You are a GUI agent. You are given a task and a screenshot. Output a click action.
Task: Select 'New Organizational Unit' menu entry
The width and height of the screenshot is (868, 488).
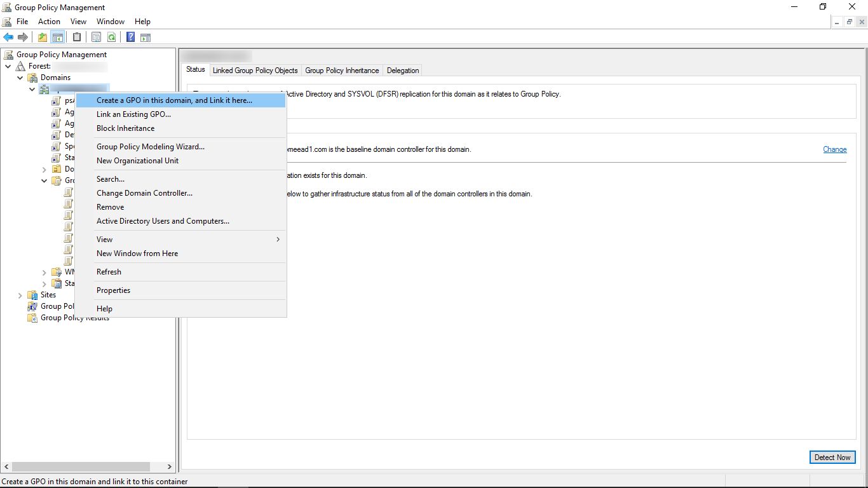[x=137, y=161]
